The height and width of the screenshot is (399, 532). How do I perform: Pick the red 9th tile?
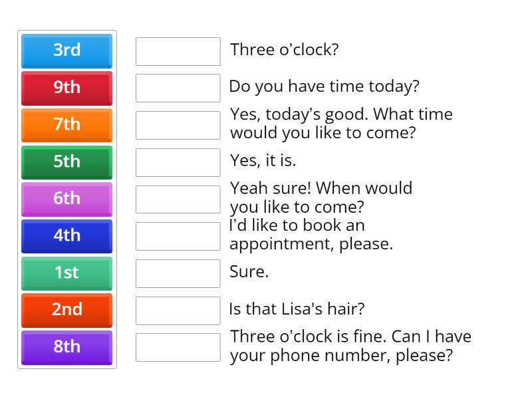(x=66, y=88)
